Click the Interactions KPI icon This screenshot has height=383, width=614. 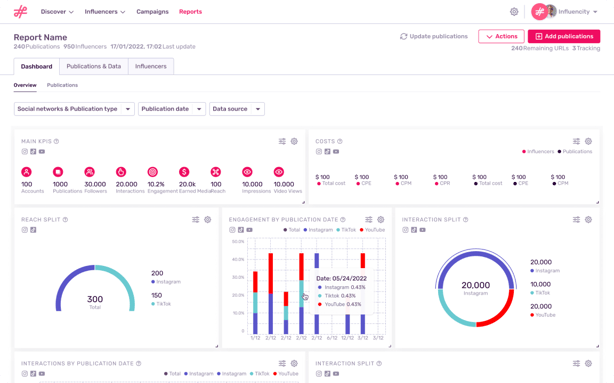click(x=121, y=172)
